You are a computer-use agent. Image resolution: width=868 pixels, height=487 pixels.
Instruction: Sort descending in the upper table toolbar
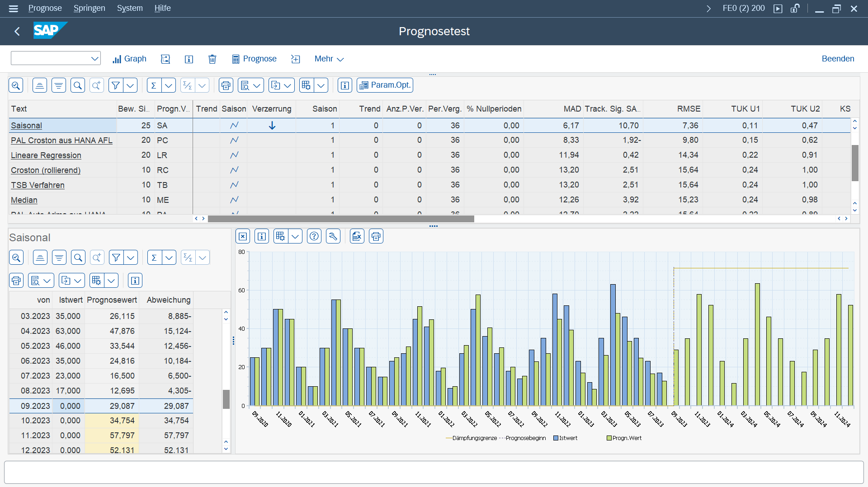coord(59,85)
